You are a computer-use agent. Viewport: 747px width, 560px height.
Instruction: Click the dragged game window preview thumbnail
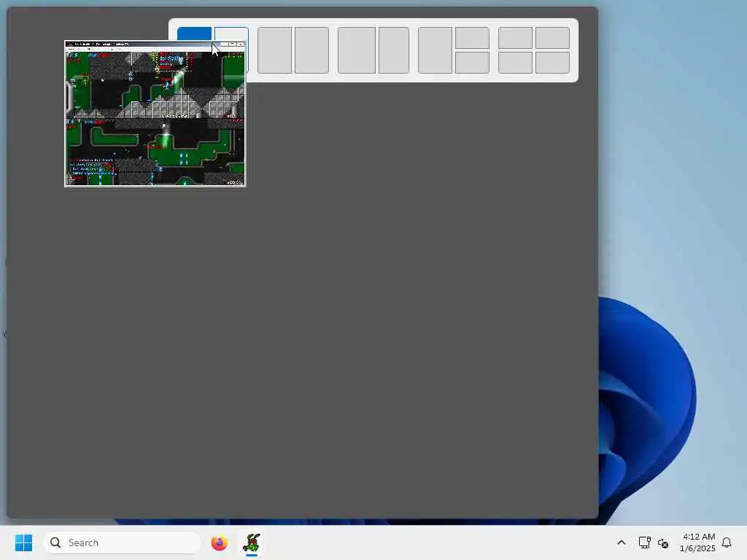click(155, 114)
